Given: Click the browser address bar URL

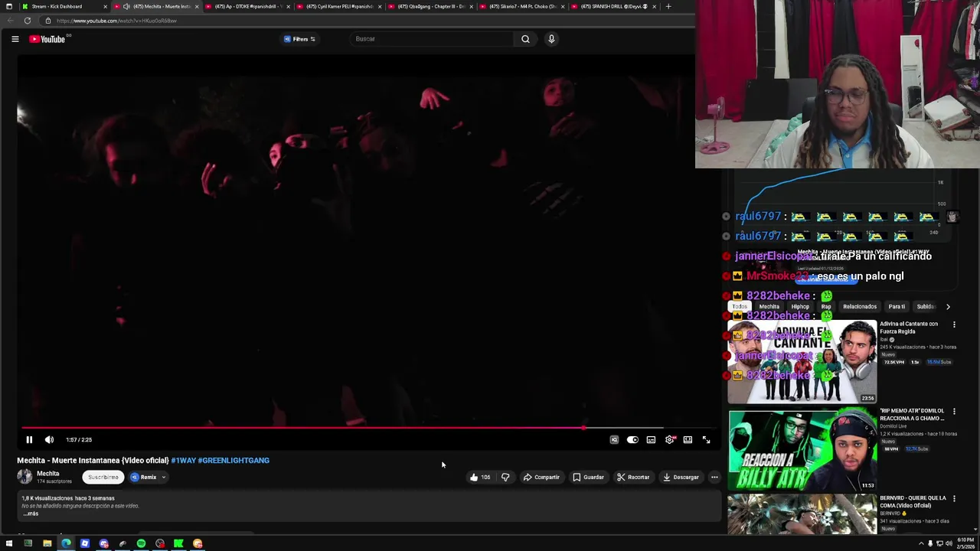Looking at the screenshot, I should 116,21.
